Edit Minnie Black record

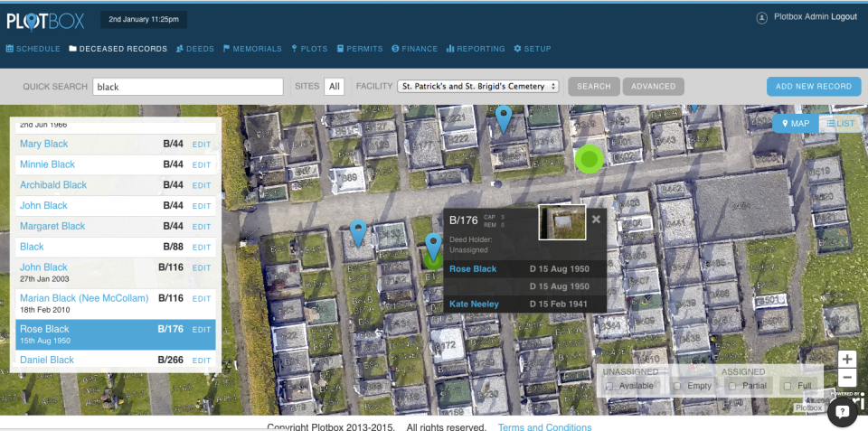click(202, 164)
